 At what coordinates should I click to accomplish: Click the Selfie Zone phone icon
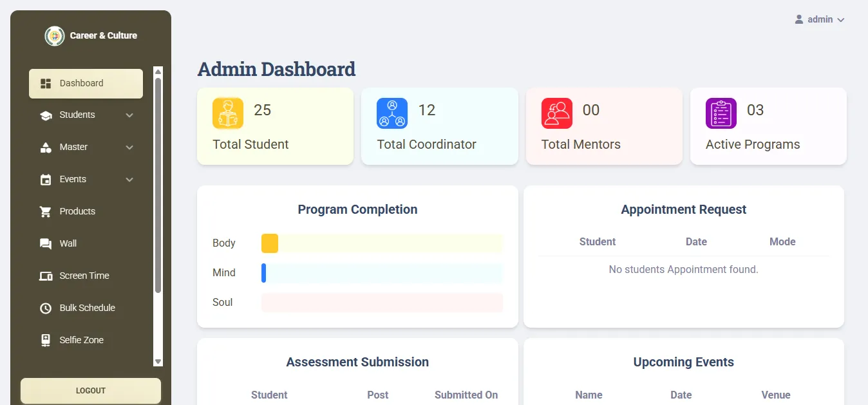(44, 340)
